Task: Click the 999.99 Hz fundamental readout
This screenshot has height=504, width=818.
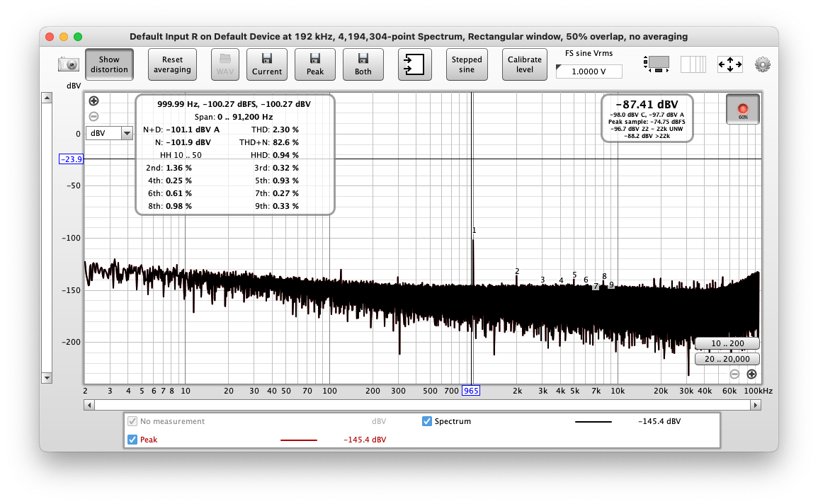Action: click(234, 104)
